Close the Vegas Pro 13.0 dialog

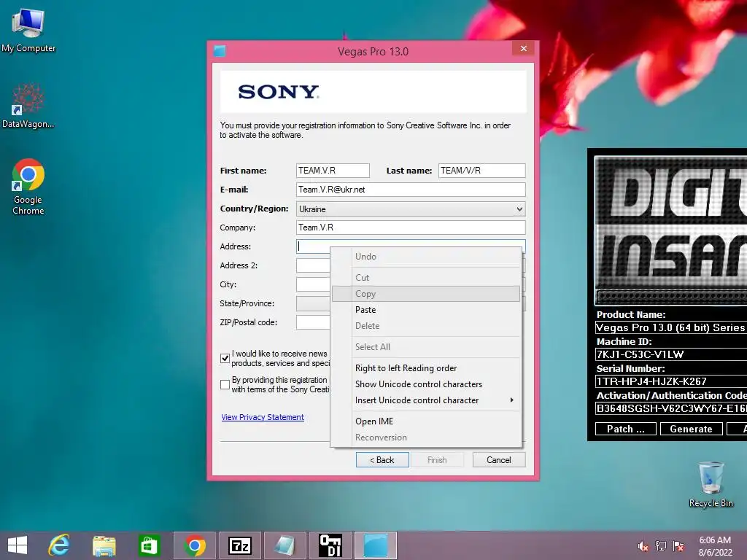point(524,49)
